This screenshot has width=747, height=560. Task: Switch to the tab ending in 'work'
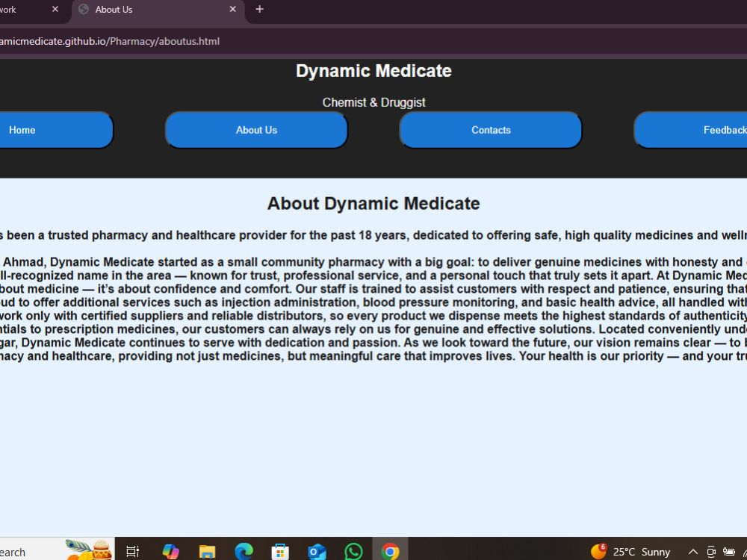click(34, 10)
